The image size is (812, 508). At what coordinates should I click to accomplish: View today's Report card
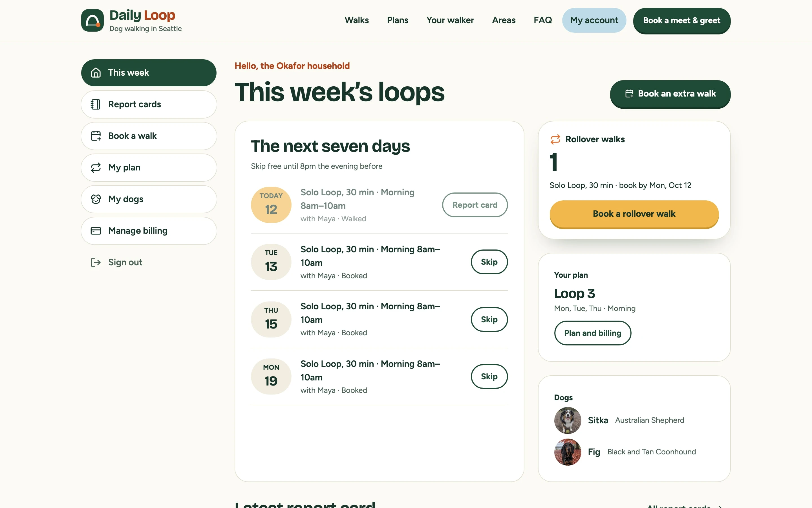(475, 205)
